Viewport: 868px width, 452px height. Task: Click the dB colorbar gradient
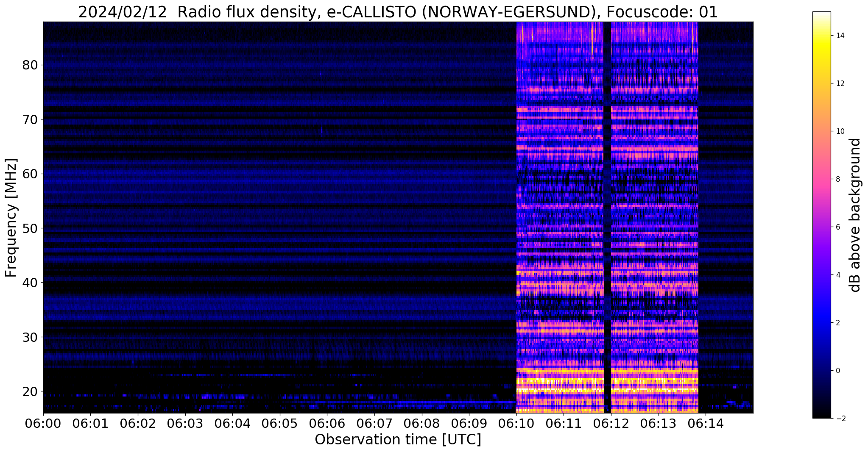tap(821, 215)
